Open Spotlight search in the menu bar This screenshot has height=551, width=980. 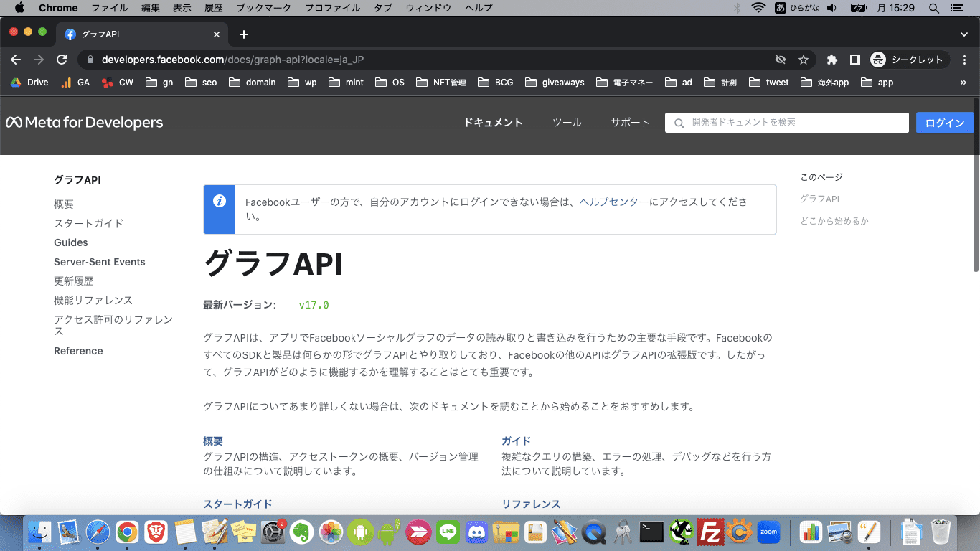(x=933, y=8)
